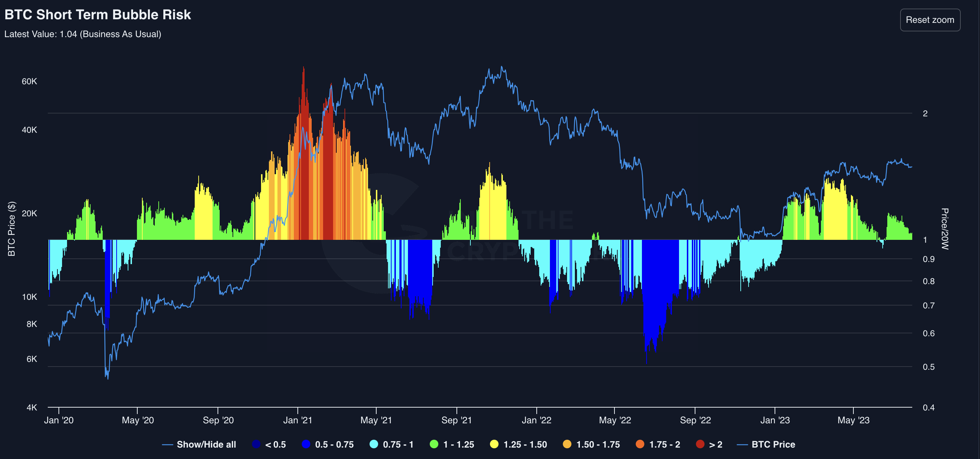The width and height of the screenshot is (980, 459).
Task: Click the Reset zoom button
Action: [x=929, y=20]
